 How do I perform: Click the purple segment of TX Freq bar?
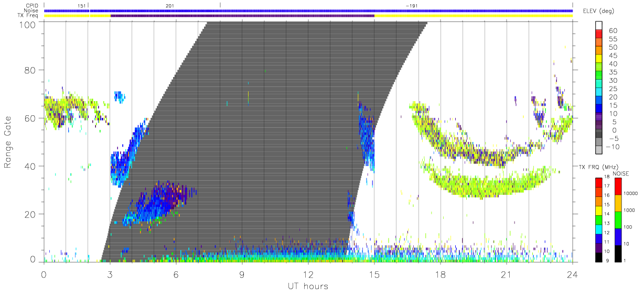pos(242,16)
